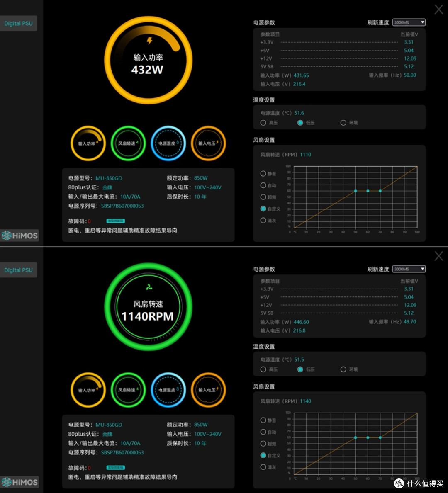The image size is (448, 493).
Task: Click the 446.60 input power value
Action: pyautogui.click(x=301, y=322)
